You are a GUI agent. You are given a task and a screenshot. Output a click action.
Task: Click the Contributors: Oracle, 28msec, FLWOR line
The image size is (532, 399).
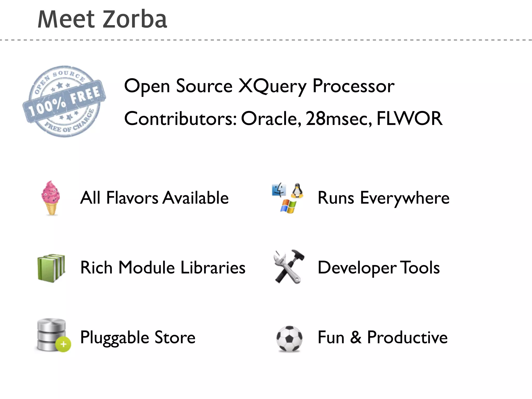point(283,118)
